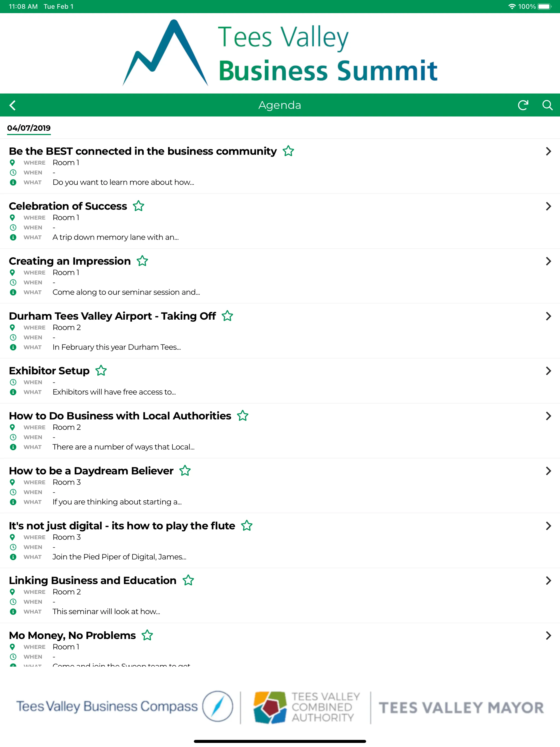The height and width of the screenshot is (747, 560).
Task: Open Linking Business and Education chevron
Action: [548, 581]
